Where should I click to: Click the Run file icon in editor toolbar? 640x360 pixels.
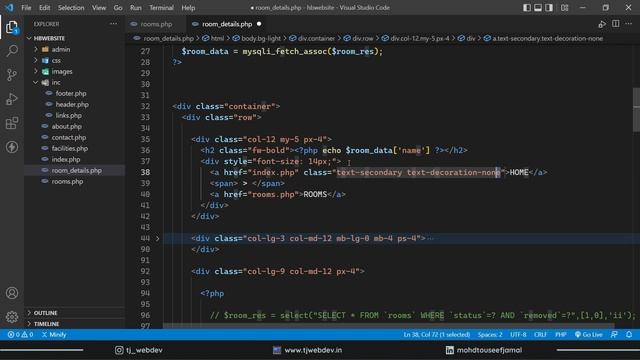(602, 24)
